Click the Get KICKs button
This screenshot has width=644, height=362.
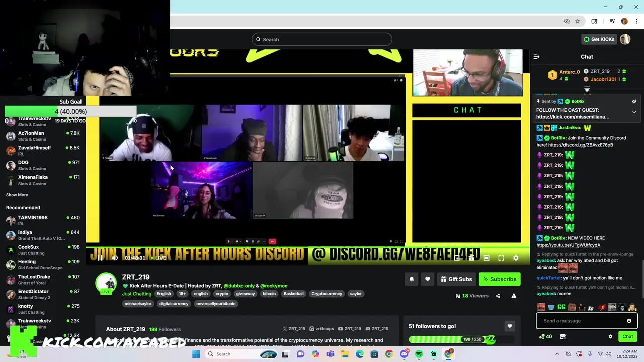[599, 39]
